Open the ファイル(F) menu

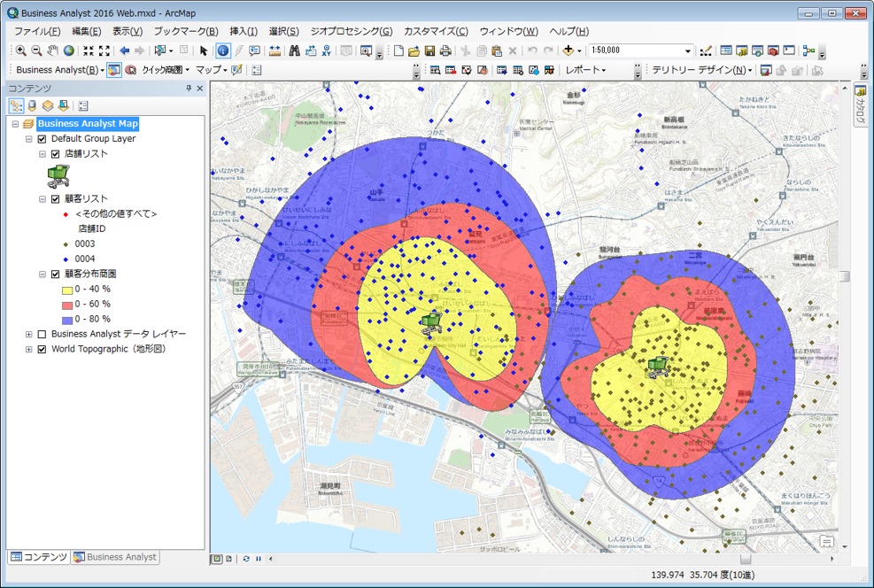[37, 31]
